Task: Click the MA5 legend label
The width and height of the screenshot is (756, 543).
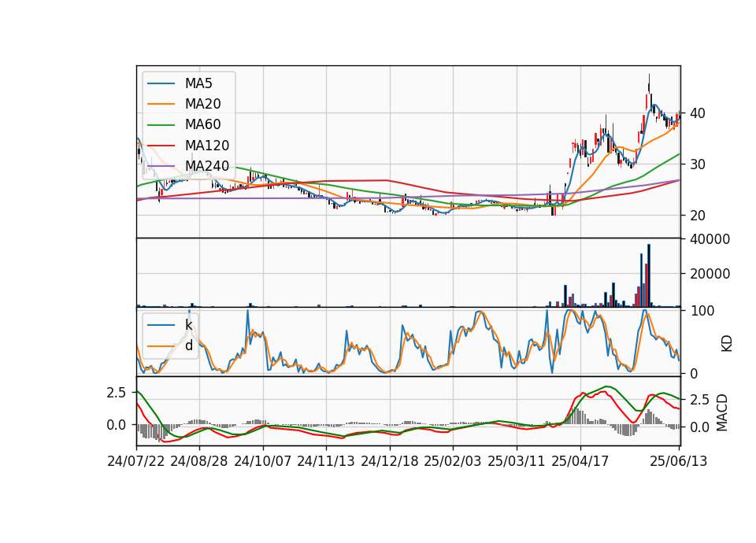Action: pyautogui.click(x=198, y=83)
